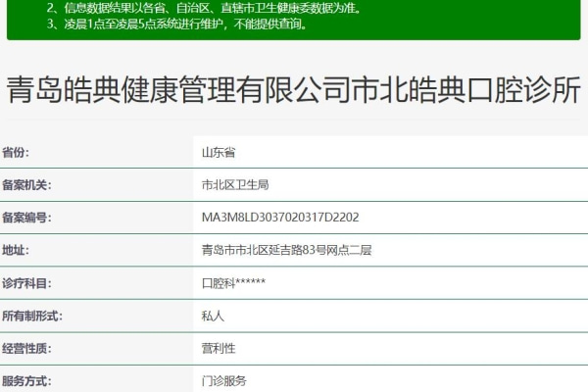588x392 pixels.
Task: Click the value 门诊服务
Action: tap(224, 381)
